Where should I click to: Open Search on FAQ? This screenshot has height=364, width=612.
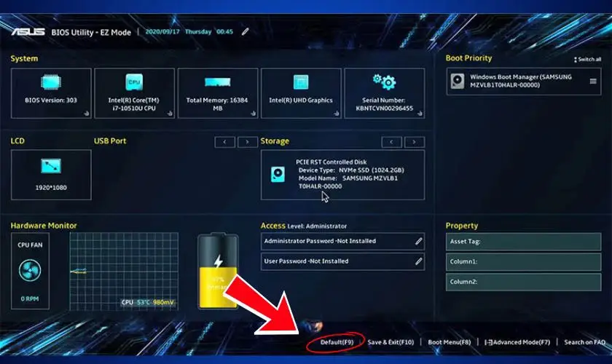click(x=584, y=342)
